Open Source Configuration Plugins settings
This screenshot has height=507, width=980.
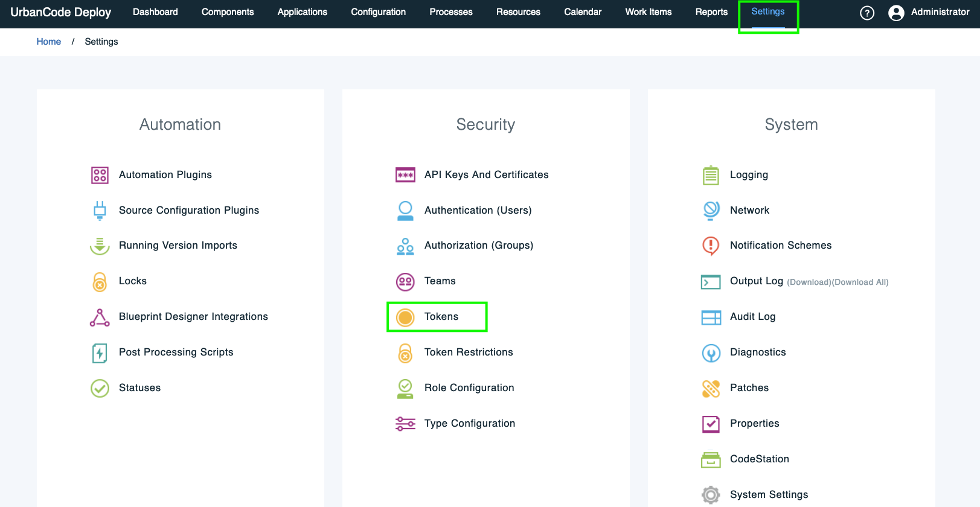[x=189, y=211]
